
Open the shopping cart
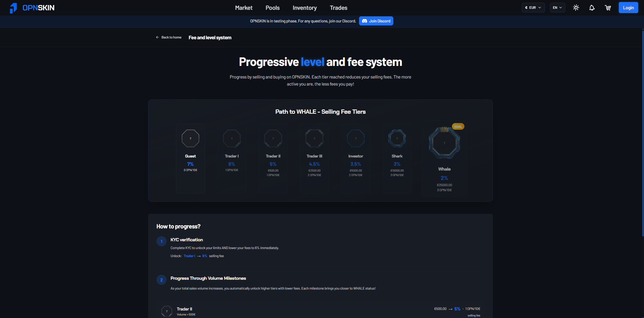pos(608,8)
